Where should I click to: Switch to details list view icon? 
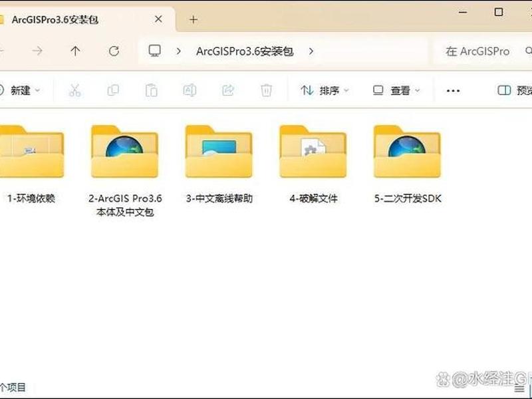click(519, 388)
